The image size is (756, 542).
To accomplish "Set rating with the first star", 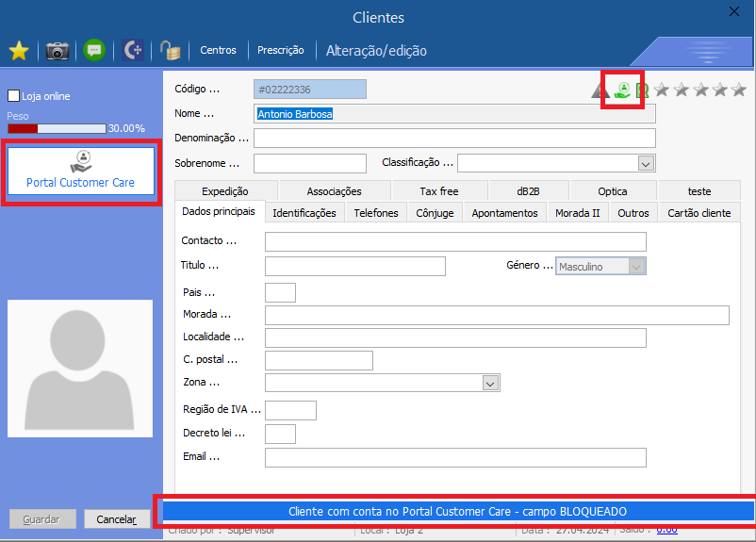I will click(x=662, y=90).
